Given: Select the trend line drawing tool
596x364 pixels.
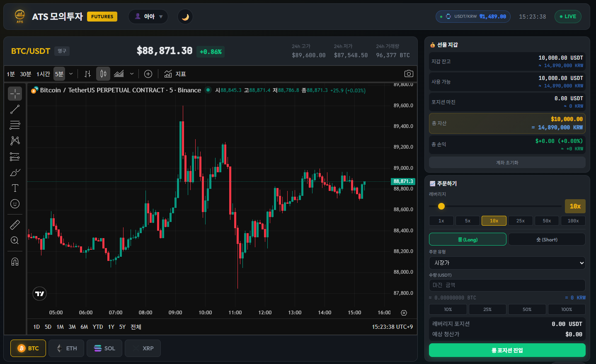Looking at the screenshot, I should click(15, 109).
